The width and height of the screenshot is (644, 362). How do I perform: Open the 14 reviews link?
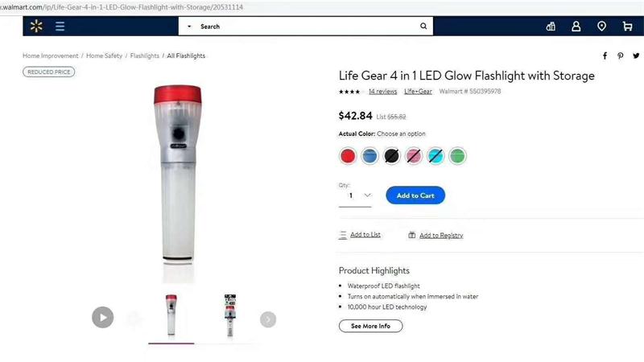pyautogui.click(x=382, y=92)
